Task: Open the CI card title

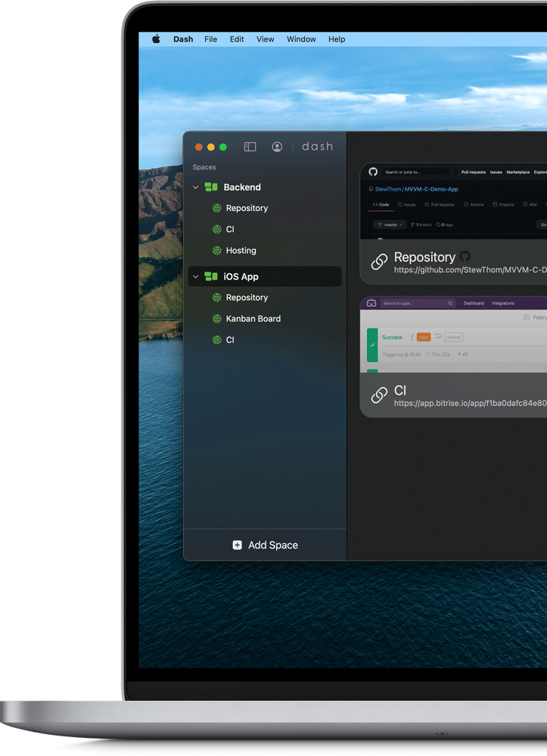Action: coord(400,391)
